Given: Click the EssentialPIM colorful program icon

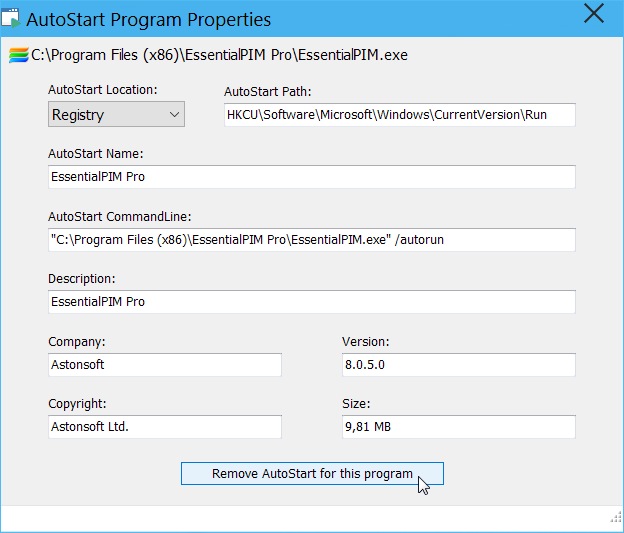Looking at the screenshot, I should point(19,55).
